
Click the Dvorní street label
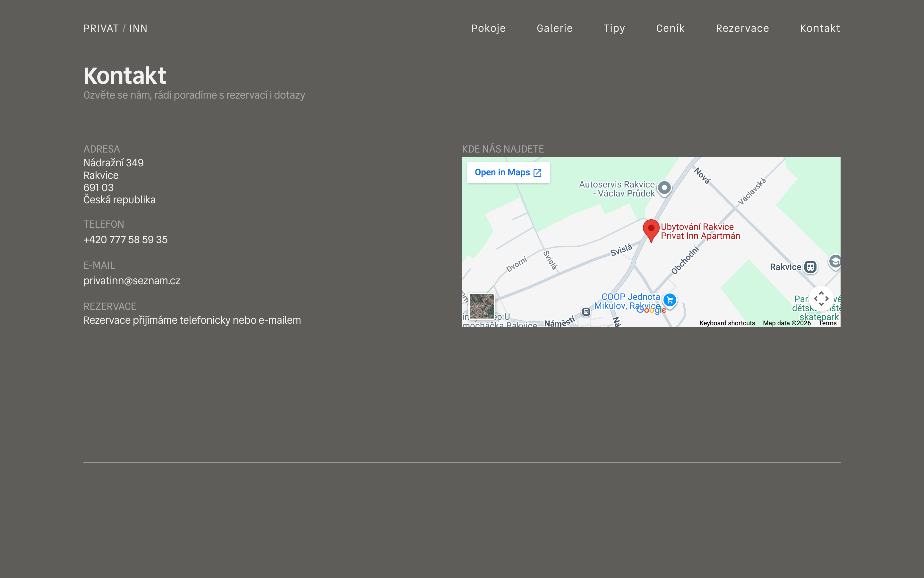517,264
